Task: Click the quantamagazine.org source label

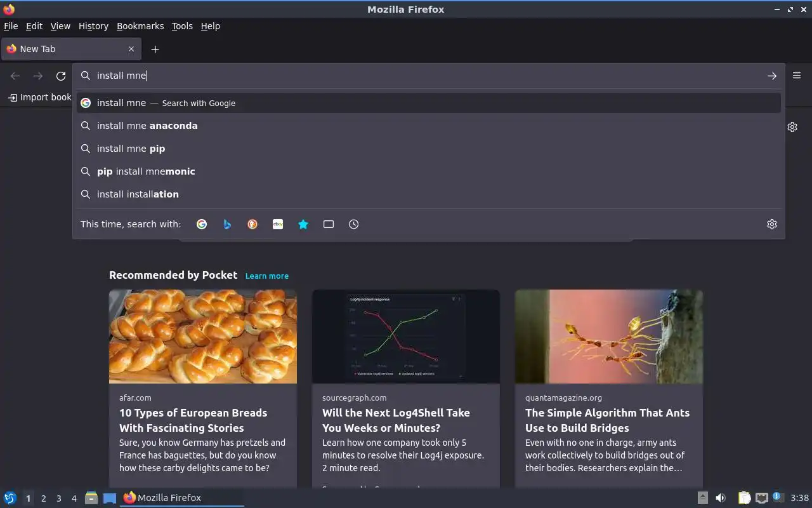Action: coord(563,398)
